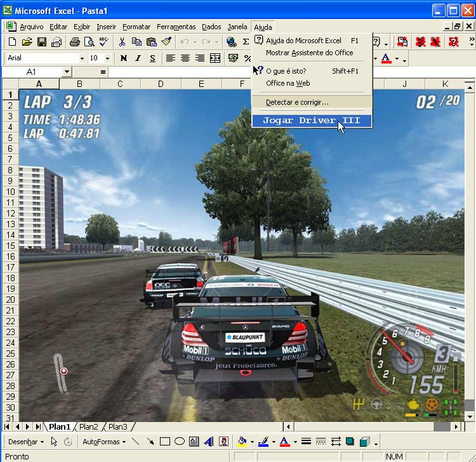The width and height of the screenshot is (476, 462).
Task: Select the Format Painter brush
Action: coord(166,42)
